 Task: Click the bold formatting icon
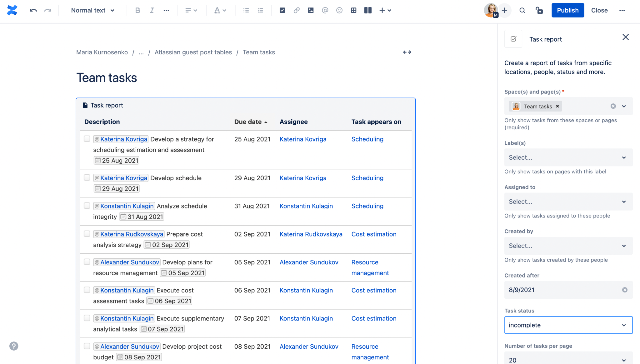coord(137,10)
